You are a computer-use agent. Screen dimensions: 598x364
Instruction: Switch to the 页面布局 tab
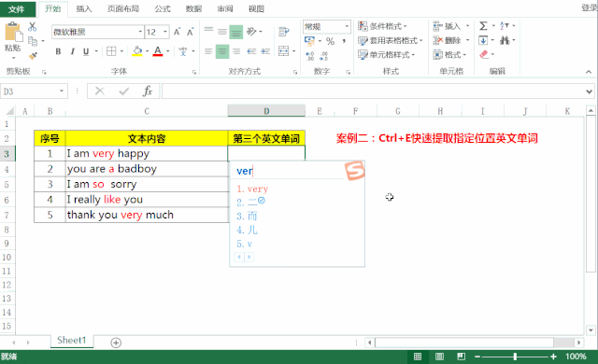(122, 8)
